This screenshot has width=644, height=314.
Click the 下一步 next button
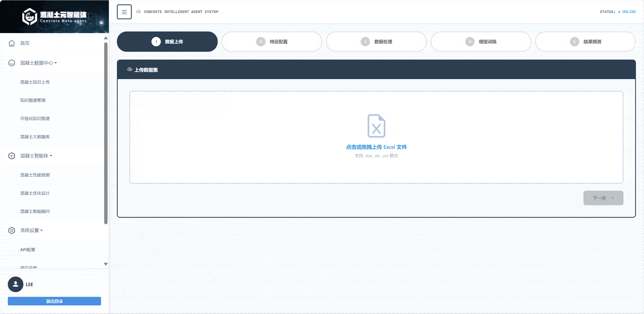(603, 198)
